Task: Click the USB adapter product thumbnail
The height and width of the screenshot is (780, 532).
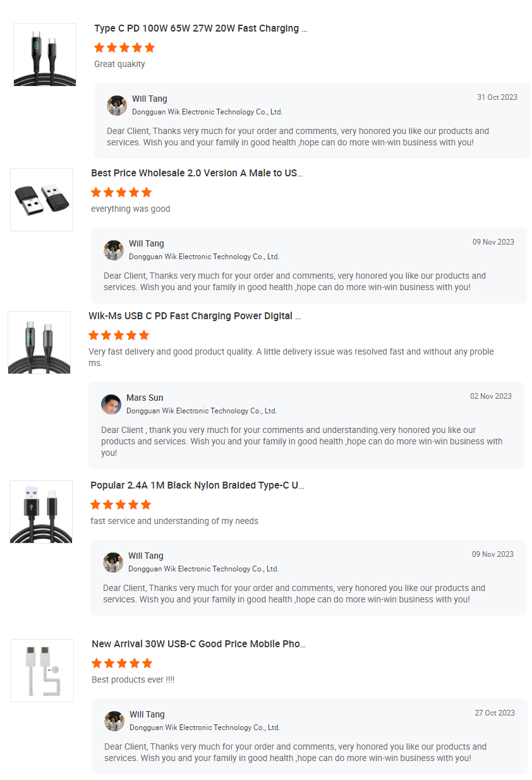Action: tap(41, 199)
